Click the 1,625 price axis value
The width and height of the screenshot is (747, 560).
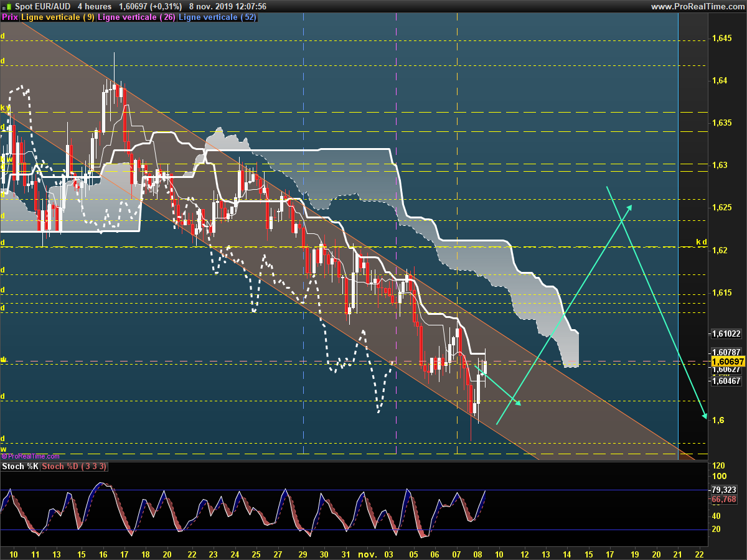point(721,208)
